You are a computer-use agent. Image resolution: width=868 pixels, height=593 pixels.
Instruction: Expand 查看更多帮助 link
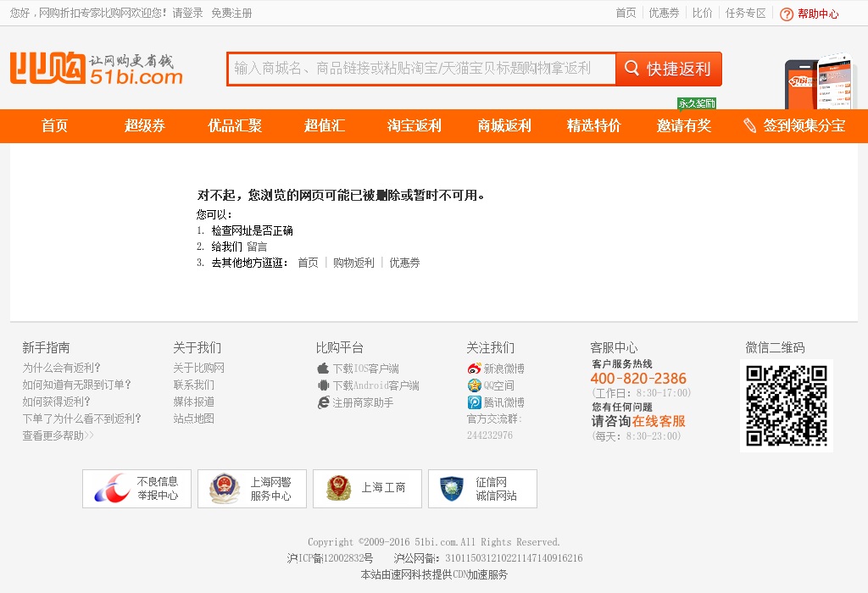click(x=58, y=435)
